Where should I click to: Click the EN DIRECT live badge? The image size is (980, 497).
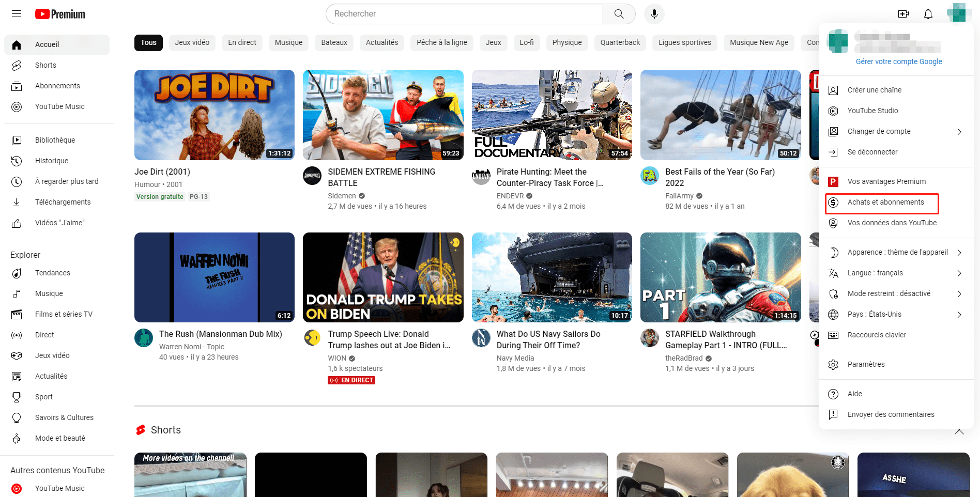tap(351, 380)
